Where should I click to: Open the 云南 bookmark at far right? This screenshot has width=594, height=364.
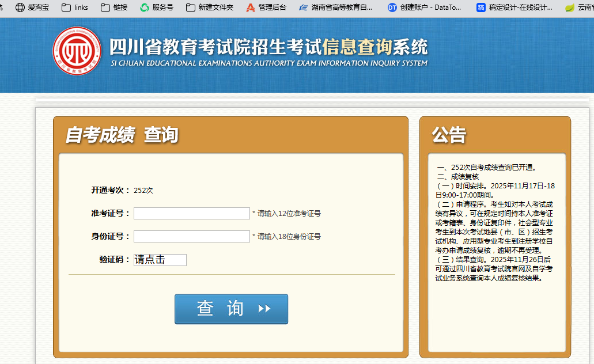580,7
